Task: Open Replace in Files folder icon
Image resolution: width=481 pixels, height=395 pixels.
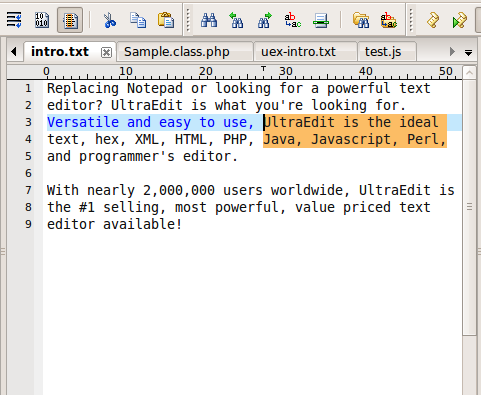Action: tap(389, 20)
